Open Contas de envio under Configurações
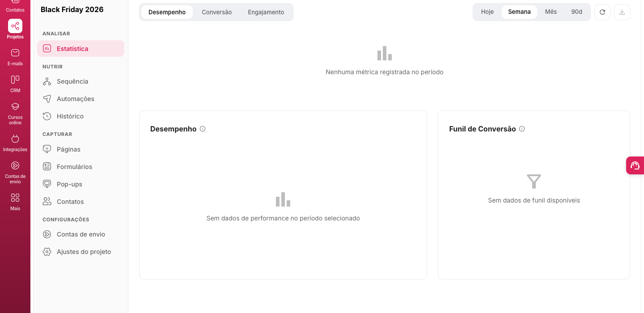644x313 pixels. click(80, 234)
